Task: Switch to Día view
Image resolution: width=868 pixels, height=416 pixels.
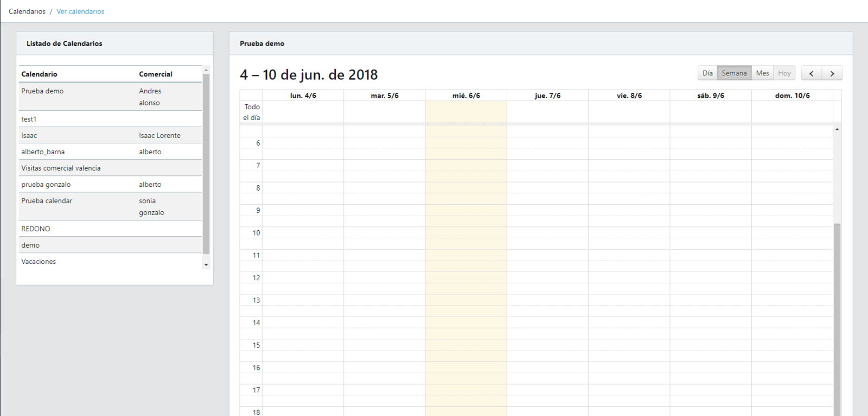Action: coord(707,73)
